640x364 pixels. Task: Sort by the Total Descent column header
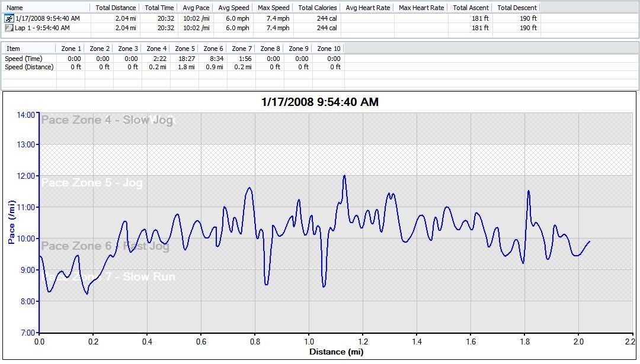point(517,8)
